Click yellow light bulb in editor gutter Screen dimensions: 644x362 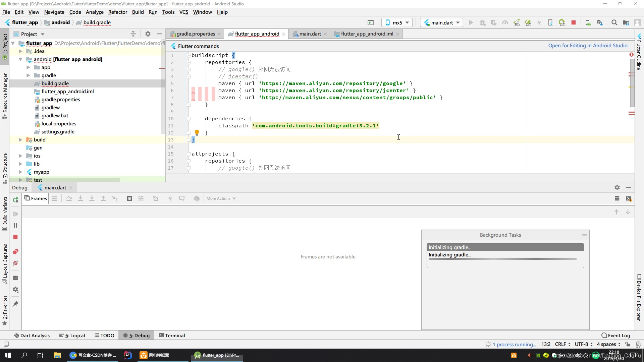coord(197,132)
